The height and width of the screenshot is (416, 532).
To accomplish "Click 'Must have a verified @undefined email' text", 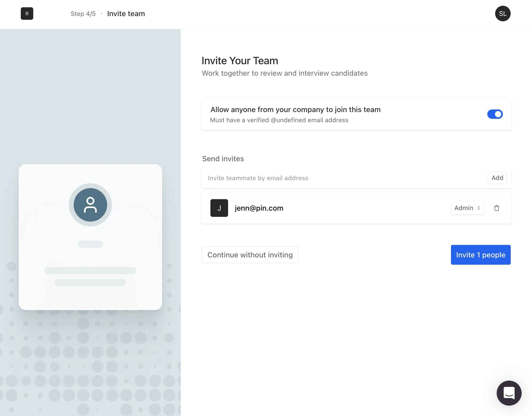I will (279, 120).
